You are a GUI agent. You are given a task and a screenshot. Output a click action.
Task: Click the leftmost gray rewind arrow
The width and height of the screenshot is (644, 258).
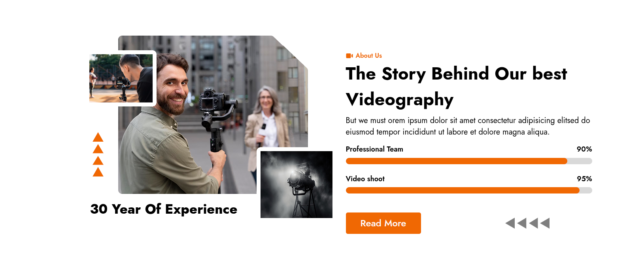pyautogui.click(x=510, y=223)
